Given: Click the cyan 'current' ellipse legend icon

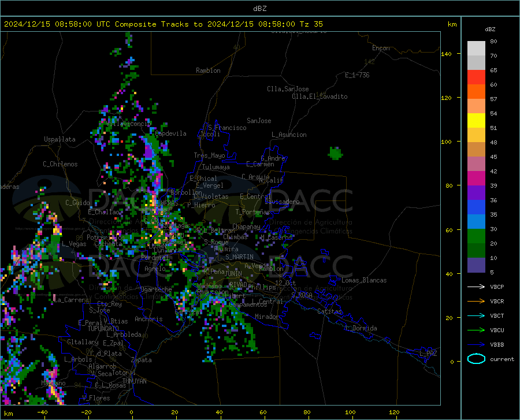Looking at the screenshot, I should click(476, 359).
